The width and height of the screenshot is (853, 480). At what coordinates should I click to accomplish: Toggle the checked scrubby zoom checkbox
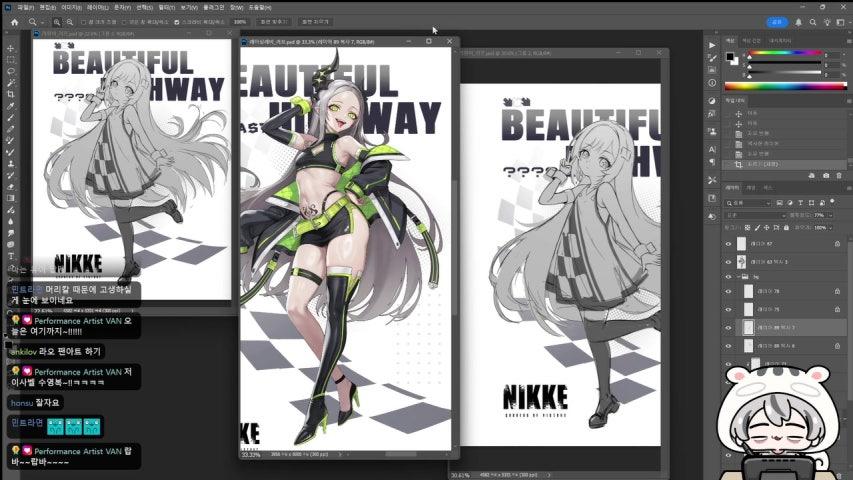point(177,22)
